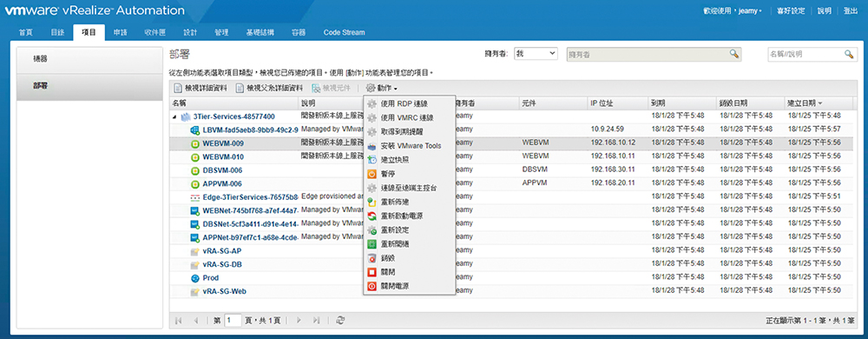868x339 pixels.
Task: Sort by the 建立日期 column header
Action: [x=819, y=103]
